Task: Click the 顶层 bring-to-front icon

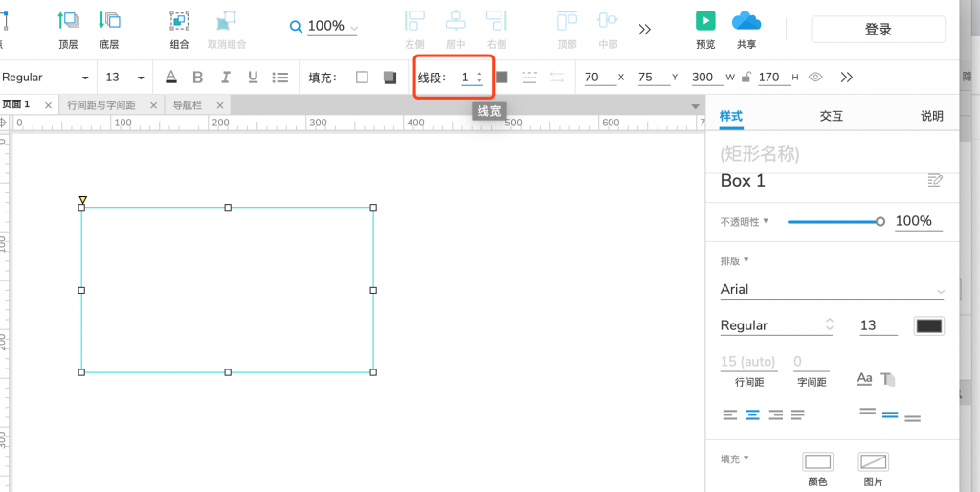Action: point(68,20)
